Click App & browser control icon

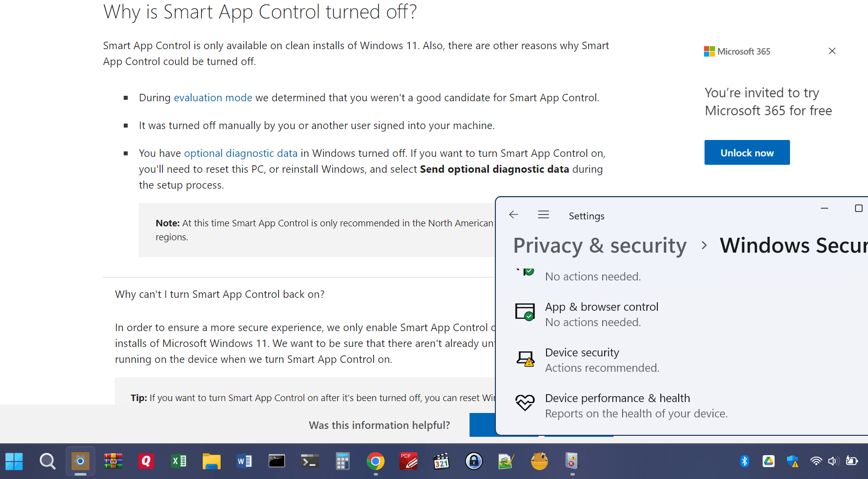pyautogui.click(x=525, y=312)
